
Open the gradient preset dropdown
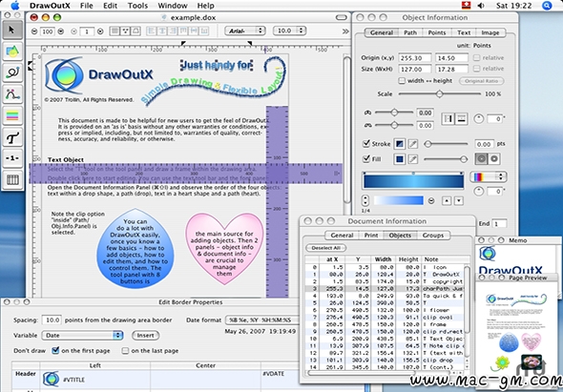pyautogui.click(x=488, y=176)
